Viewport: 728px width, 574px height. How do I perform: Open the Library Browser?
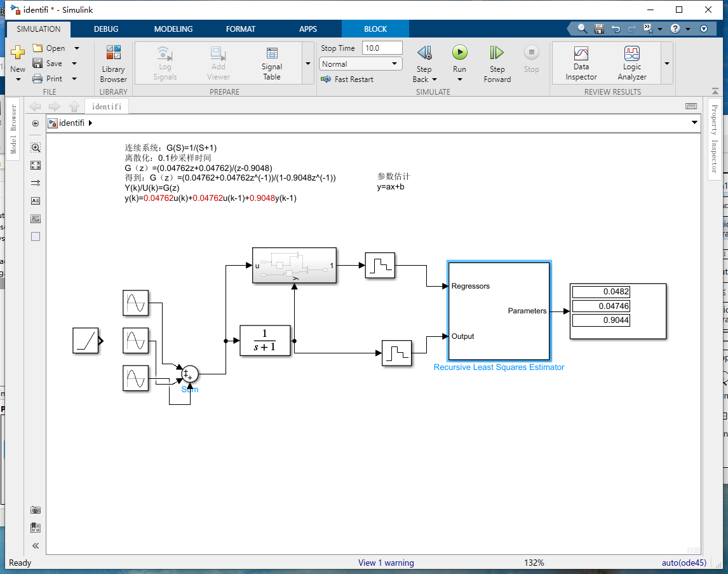pos(113,64)
